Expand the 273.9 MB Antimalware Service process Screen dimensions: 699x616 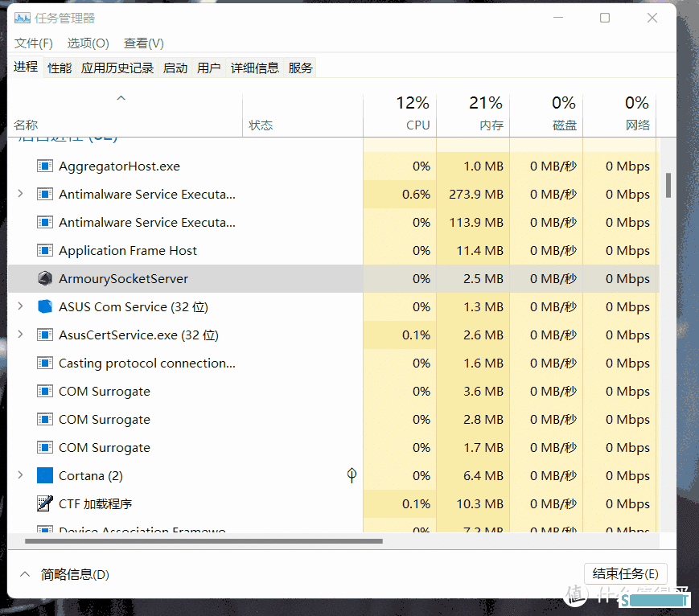[20, 194]
